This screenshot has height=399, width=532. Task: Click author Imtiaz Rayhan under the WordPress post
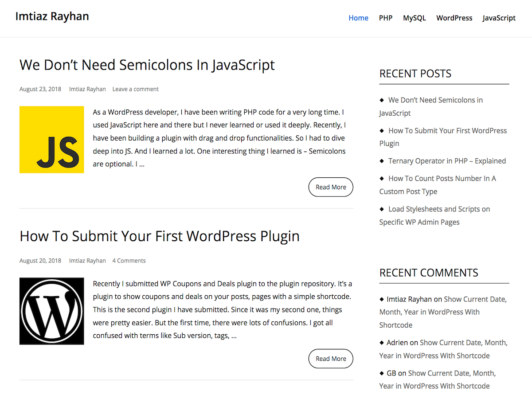point(87,261)
